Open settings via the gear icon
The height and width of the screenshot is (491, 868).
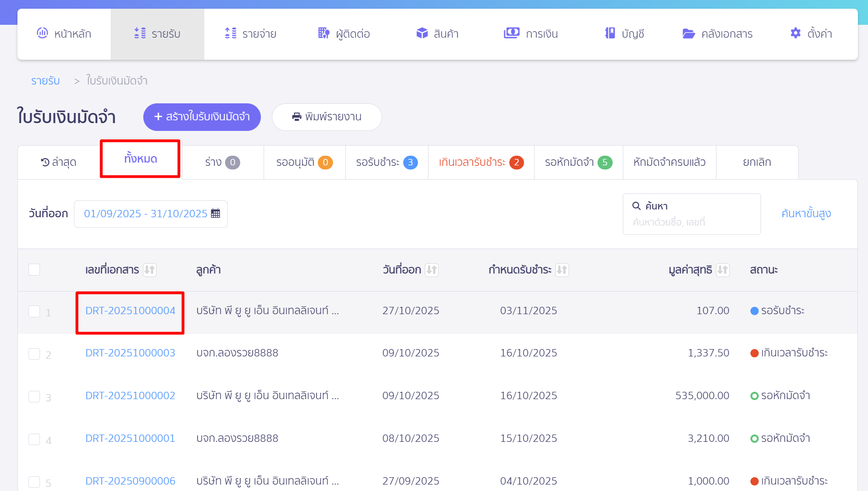[x=795, y=33]
